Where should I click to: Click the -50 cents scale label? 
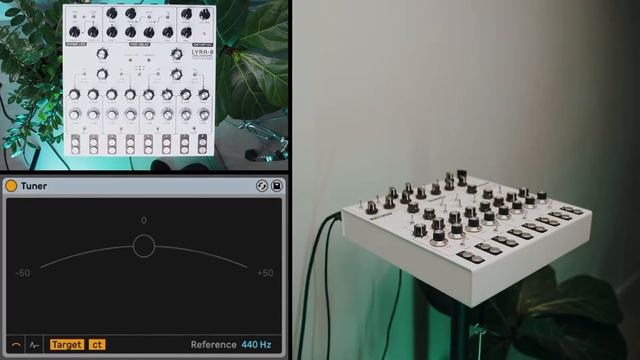pos(23,273)
